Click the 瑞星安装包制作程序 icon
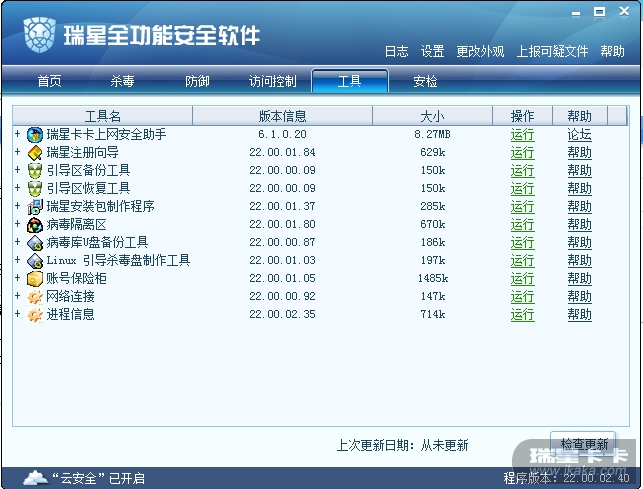This screenshot has width=643, height=489. [35, 207]
